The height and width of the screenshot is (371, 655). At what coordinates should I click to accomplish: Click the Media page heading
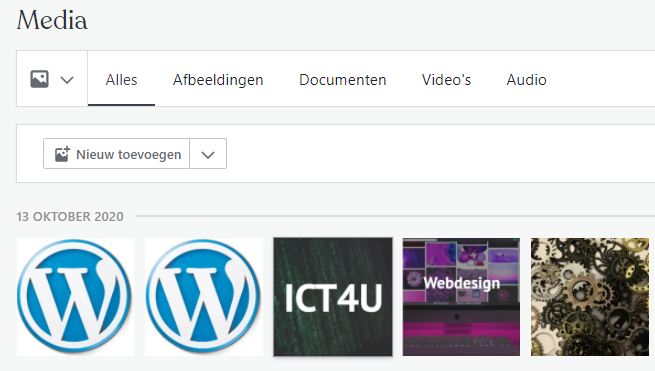[52, 20]
